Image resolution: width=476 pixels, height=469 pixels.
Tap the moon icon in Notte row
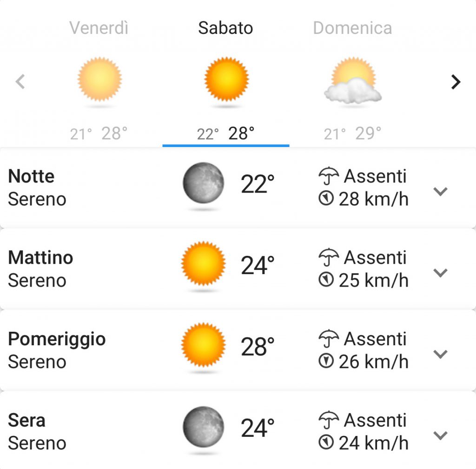pyautogui.click(x=204, y=183)
